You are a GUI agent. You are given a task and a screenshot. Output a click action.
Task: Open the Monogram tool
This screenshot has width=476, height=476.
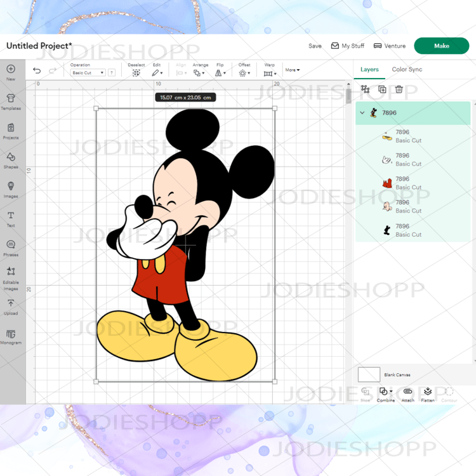click(11, 337)
